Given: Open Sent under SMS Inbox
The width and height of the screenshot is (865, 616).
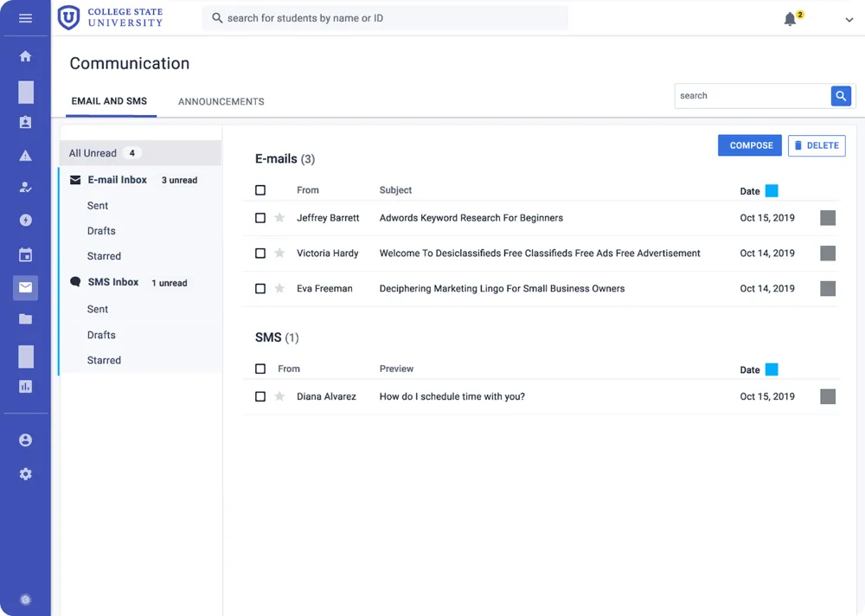Looking at the screenshot, I should click(98, 309).
